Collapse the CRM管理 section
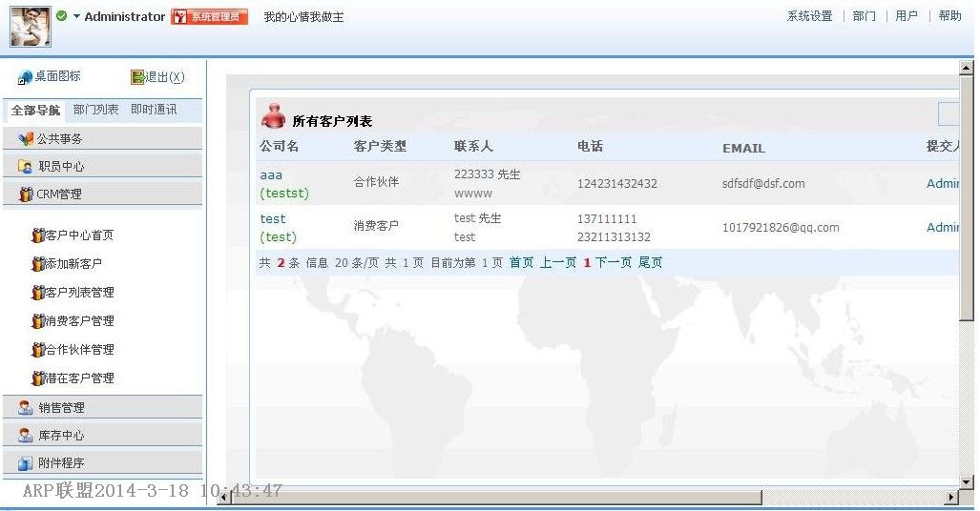980x511 pixels. (102, 194)
